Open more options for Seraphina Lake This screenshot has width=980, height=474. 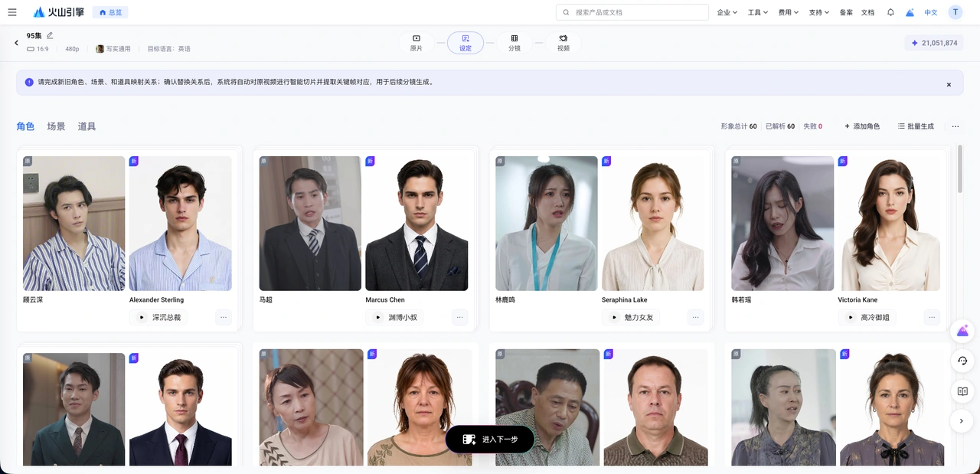(x=696, y=317)
